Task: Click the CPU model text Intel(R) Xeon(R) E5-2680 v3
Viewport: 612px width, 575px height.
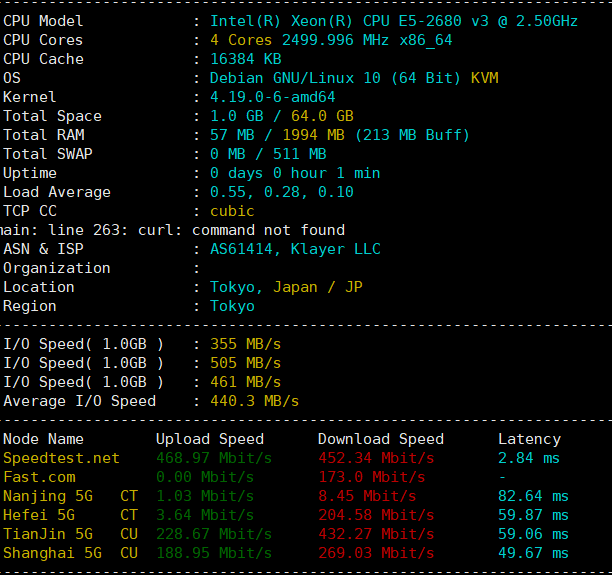Action: click(x=394, y=21)
